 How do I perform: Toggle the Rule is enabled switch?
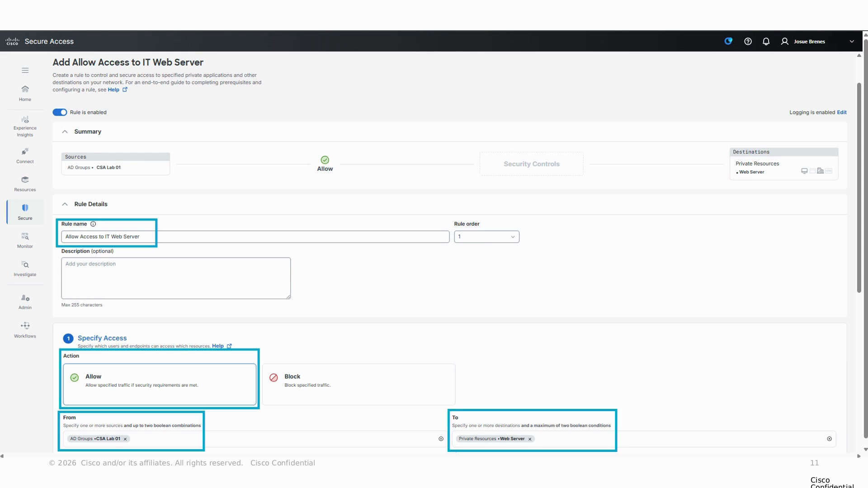[x=60, y=113]
